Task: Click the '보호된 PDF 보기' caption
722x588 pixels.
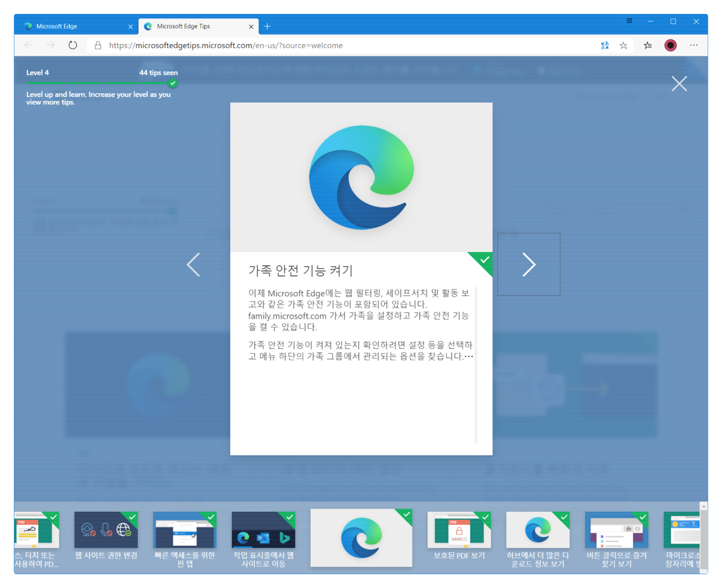Action: click(x=459, y=555)
